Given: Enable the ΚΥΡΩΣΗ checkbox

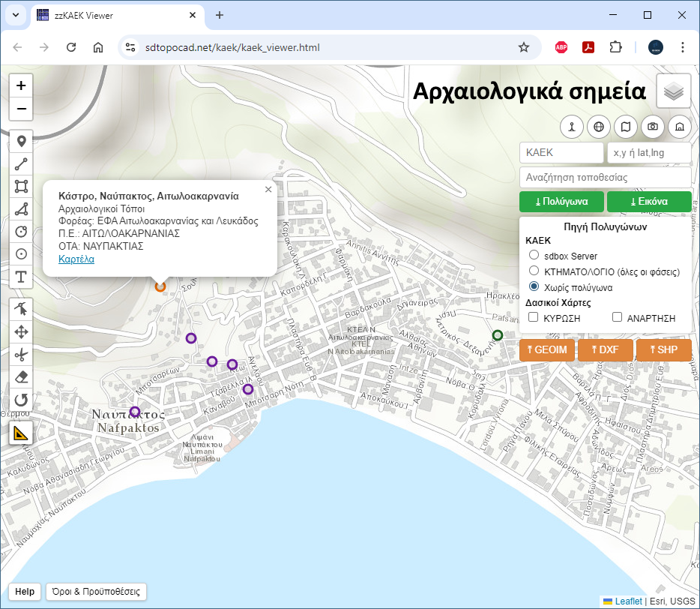Looking at the screenshot, I should [534, 318].
